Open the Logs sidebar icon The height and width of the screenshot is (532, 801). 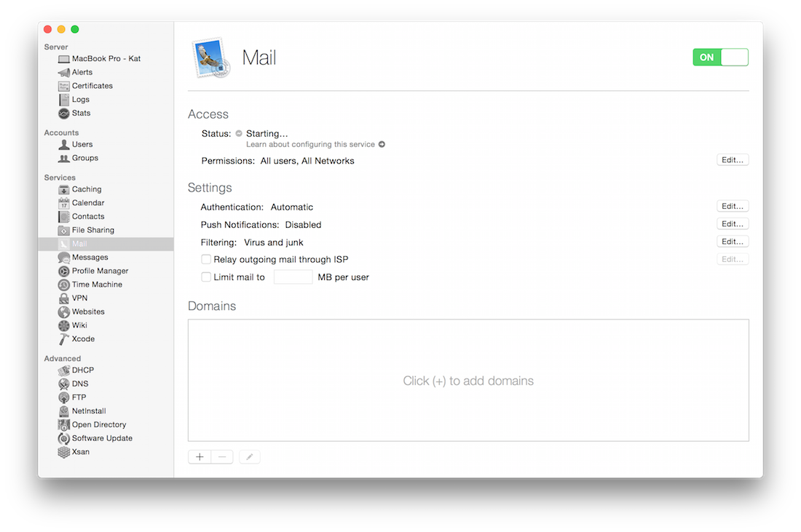[x=64, y=100]
